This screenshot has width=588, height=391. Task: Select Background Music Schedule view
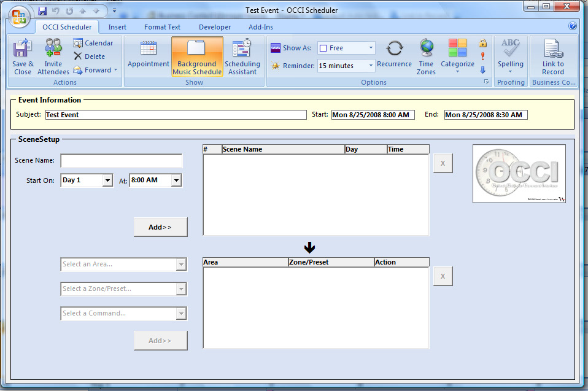[x=197, y=56]
